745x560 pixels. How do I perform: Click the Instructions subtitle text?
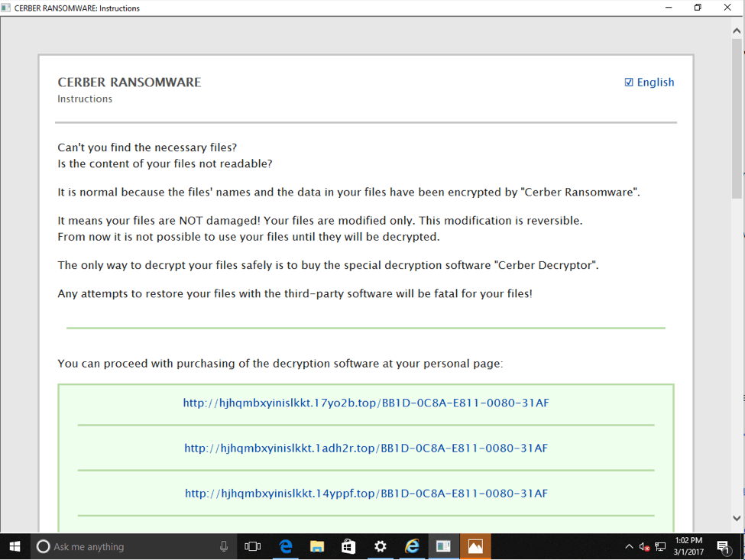(x=85, y=99)
